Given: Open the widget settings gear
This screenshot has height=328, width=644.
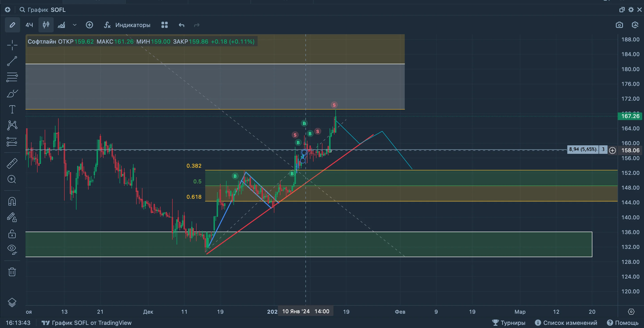Looking at the screenshot, I should tap(631, 10).
